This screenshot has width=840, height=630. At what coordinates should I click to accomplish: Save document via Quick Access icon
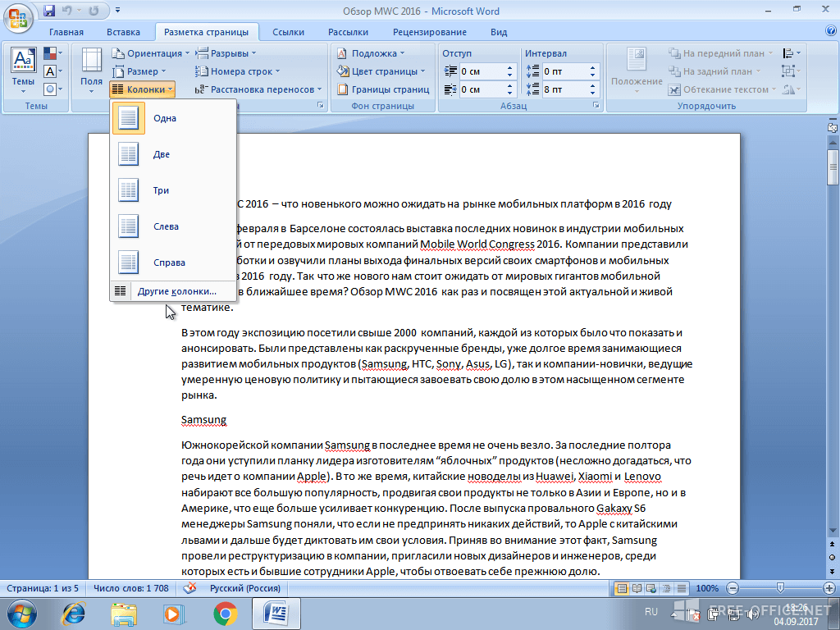pos(49,10)
